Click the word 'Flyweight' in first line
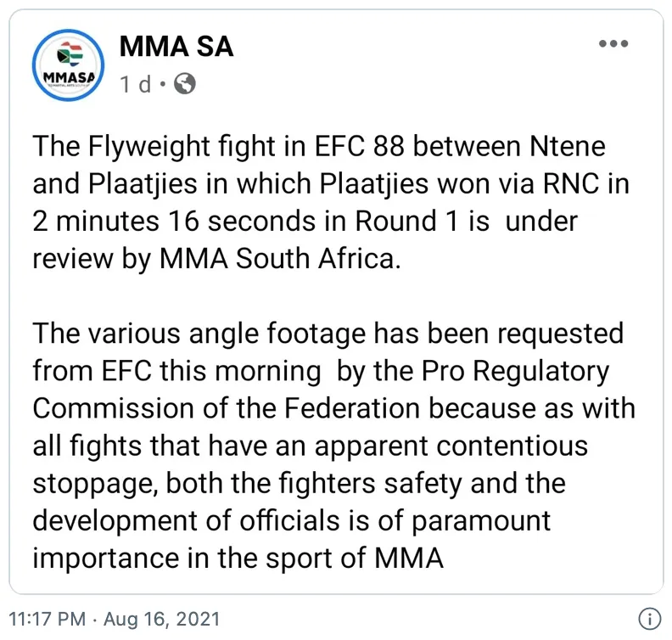The height and width of the screenshot is (640, 672). click(x=149, y=146)
